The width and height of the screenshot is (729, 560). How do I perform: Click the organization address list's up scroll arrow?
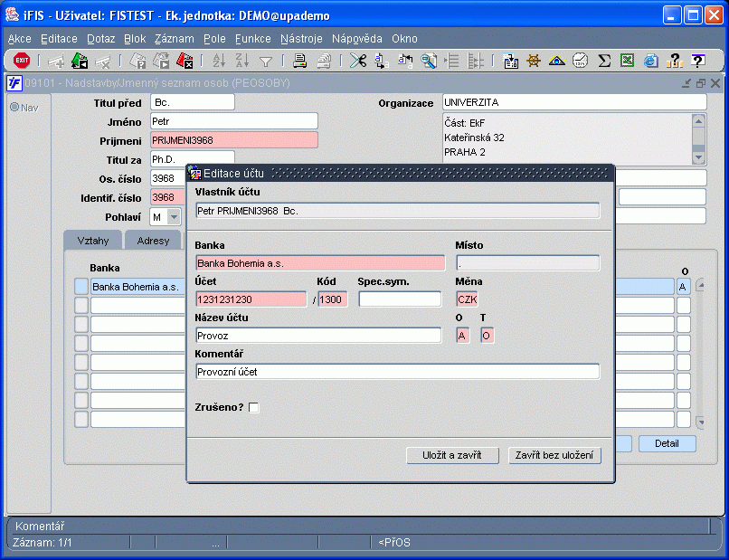coord(698,121)
